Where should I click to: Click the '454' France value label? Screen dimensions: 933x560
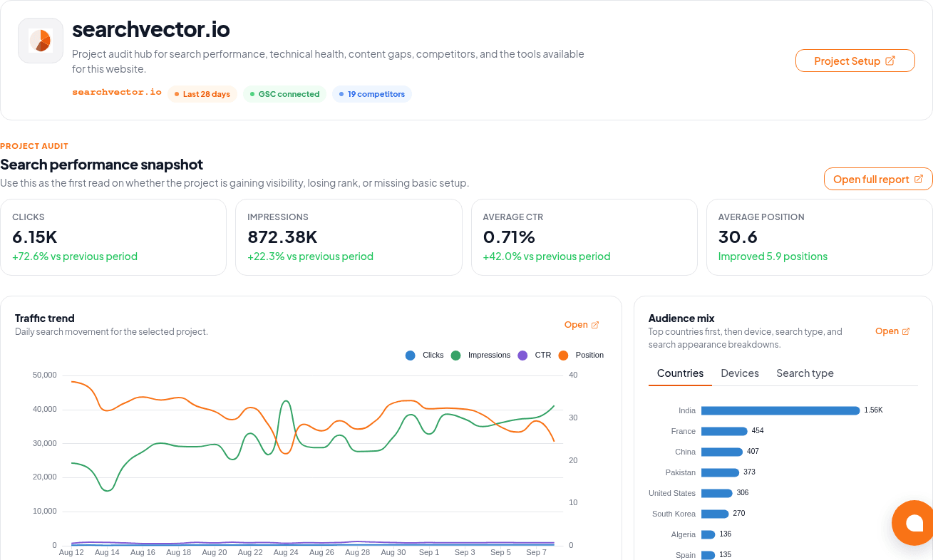coord(758,431)
